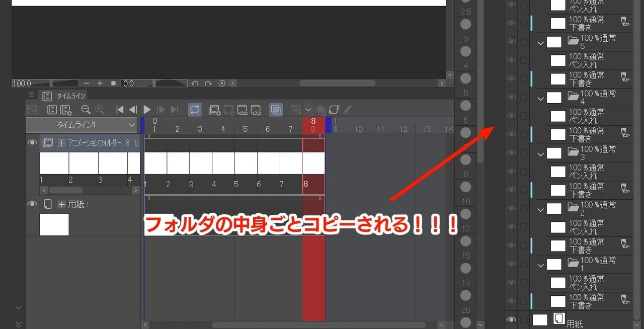Open the タイムライン1 selection dropdown
Image resolution: width=644 pixels, height=329 pixels.
pyautogui.click(x=132, y=125)
